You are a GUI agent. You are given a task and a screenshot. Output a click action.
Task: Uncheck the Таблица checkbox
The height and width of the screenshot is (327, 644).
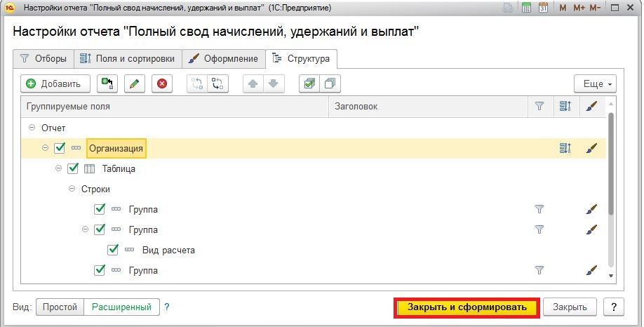73,168
